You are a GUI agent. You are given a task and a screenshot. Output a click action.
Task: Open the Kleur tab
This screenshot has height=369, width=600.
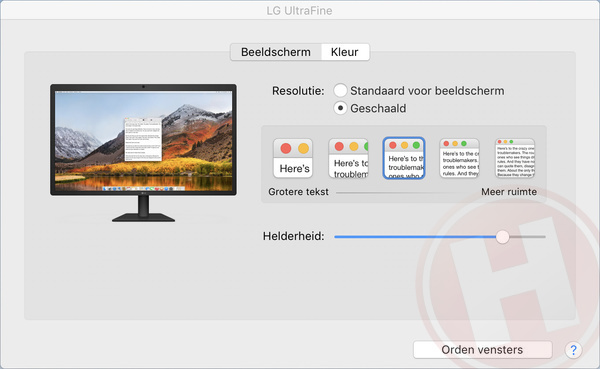point(345,52)
